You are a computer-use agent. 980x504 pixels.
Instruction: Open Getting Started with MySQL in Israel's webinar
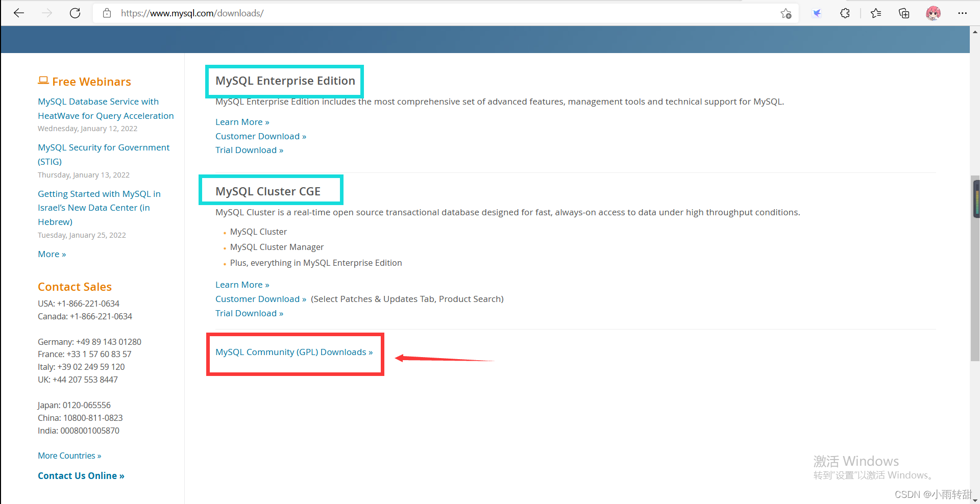99,208
